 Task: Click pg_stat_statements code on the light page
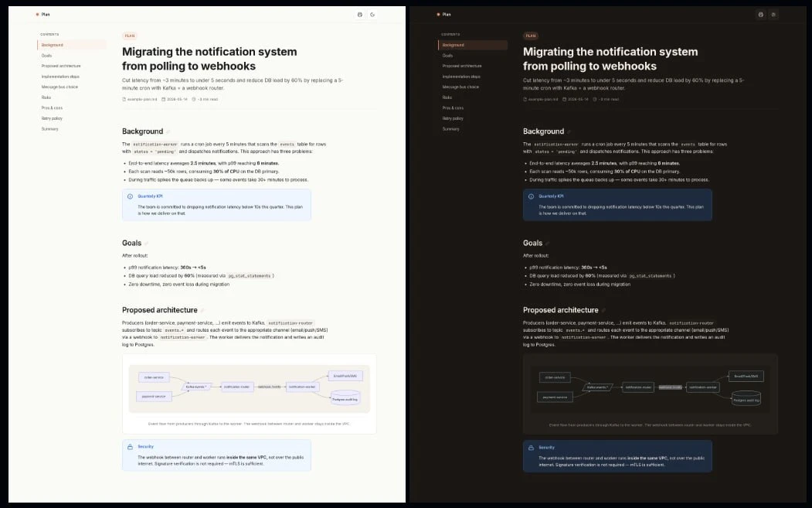[x=250, y=276]
